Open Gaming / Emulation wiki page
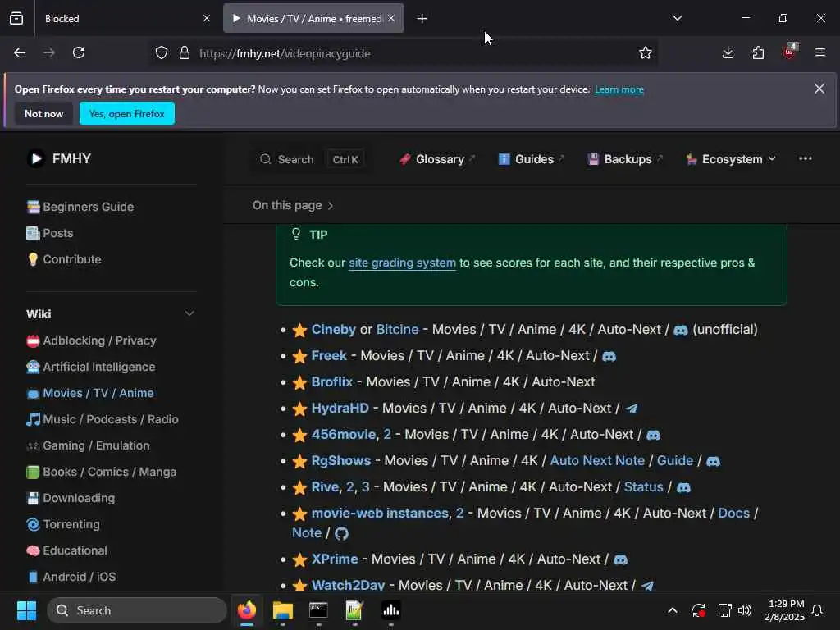The image size is (840, 630). pyautogui.click(x=89, y=445)
